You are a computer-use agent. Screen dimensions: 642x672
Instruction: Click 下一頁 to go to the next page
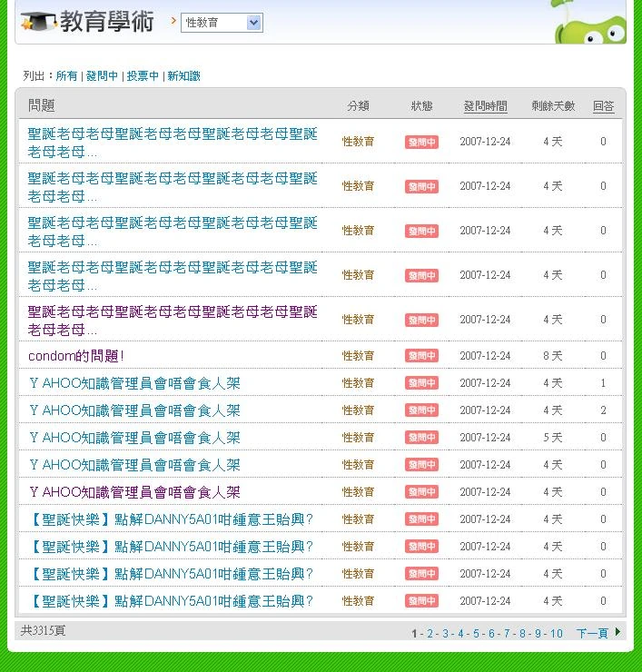(x=592, y=633)
